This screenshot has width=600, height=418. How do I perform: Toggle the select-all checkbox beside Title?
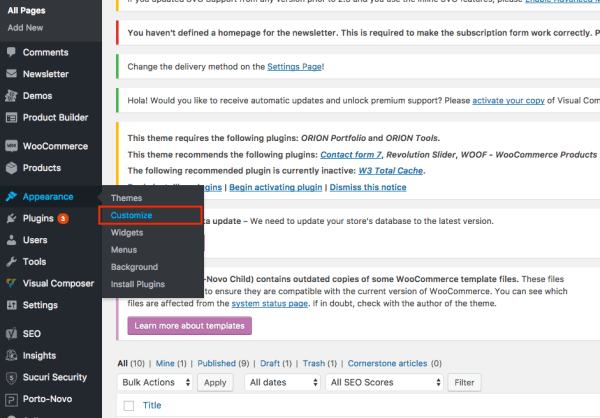point(128,406)
